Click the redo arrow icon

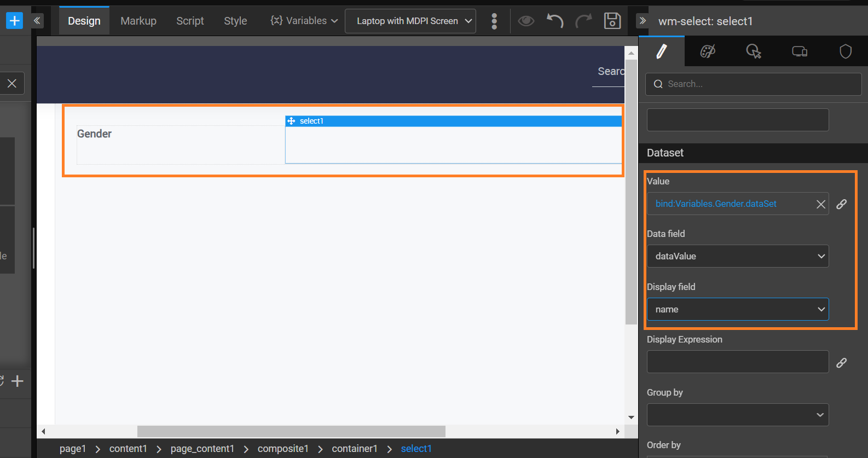[583, 21]
